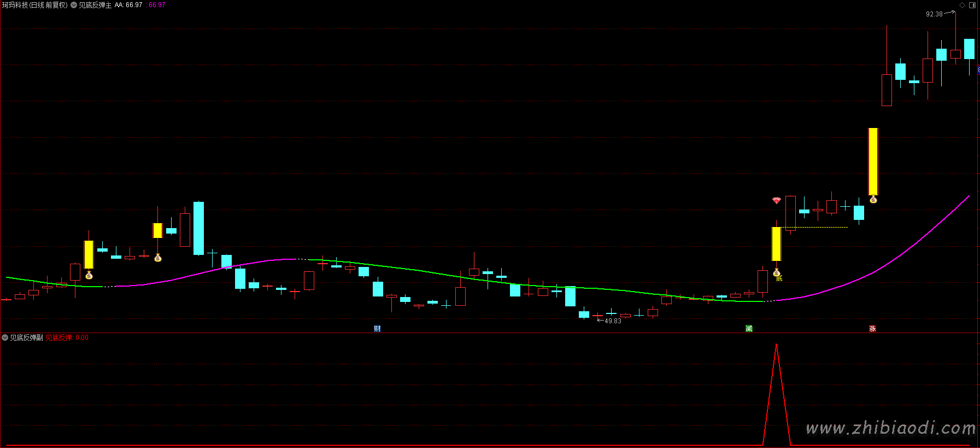Select the 见底反弹副 sub-indicator name
This screenshot has width=980, height=448.
coord(26,338)
